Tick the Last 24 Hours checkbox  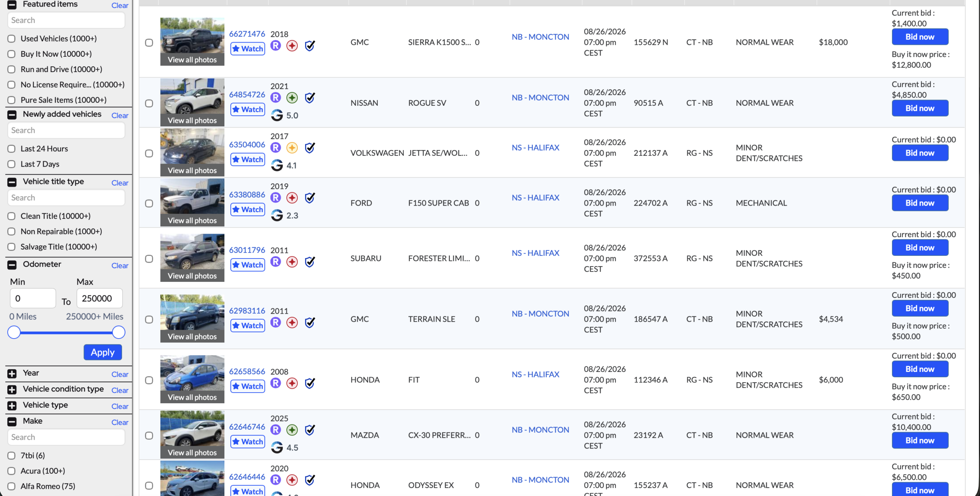[x=11, y=149]
